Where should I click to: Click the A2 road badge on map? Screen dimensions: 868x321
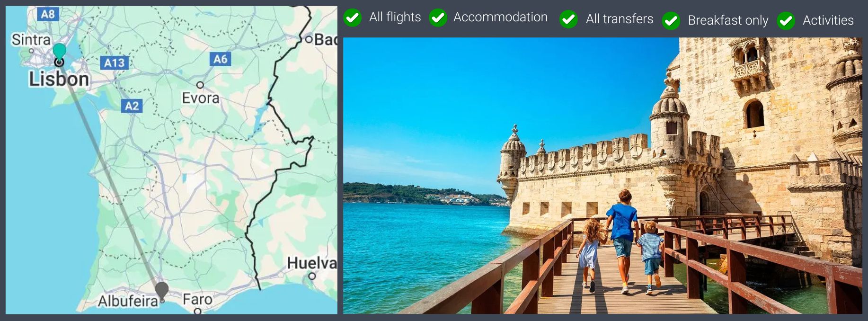pyautogui.click(x=132, y=106)
